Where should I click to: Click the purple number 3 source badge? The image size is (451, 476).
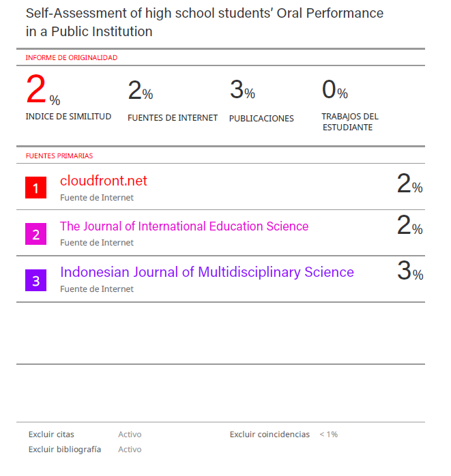point(35,280)
